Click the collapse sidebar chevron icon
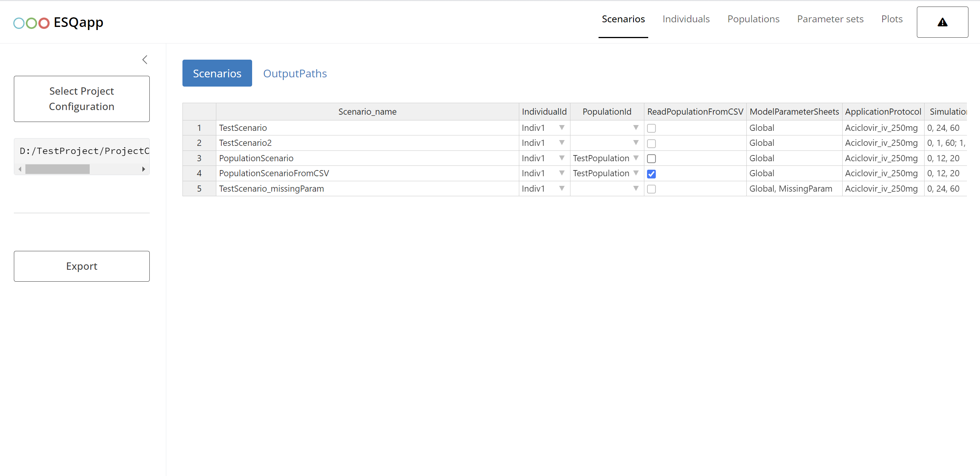980x476 pixels. tap(144, 59)
